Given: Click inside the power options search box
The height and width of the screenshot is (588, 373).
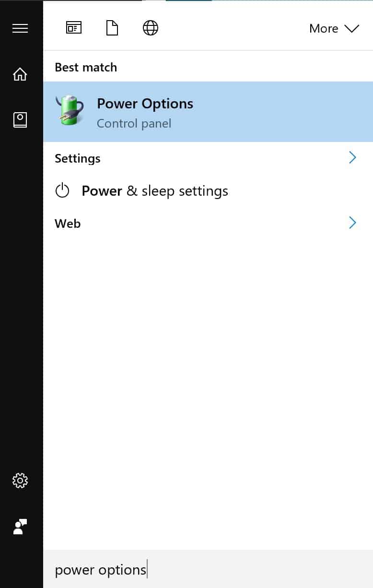Looking at the screenshot, I should pos(144,570).
